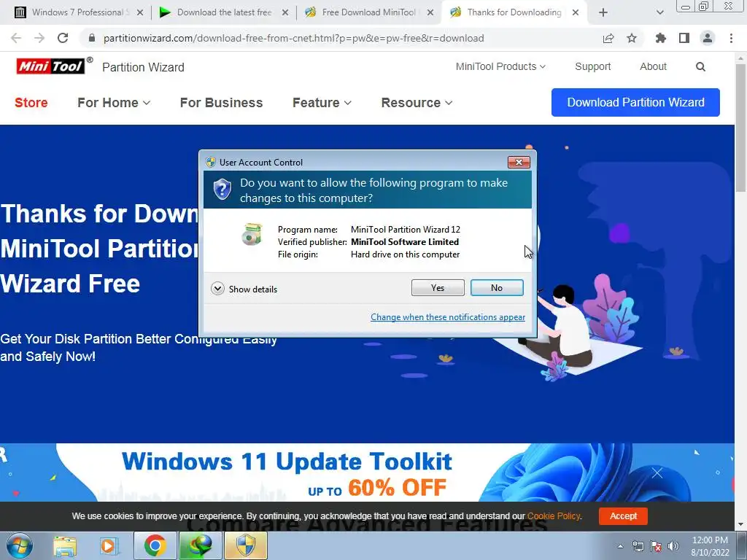747x560 pixels.
Task: Open the Windows Start menu
Action: coord(20,545)
